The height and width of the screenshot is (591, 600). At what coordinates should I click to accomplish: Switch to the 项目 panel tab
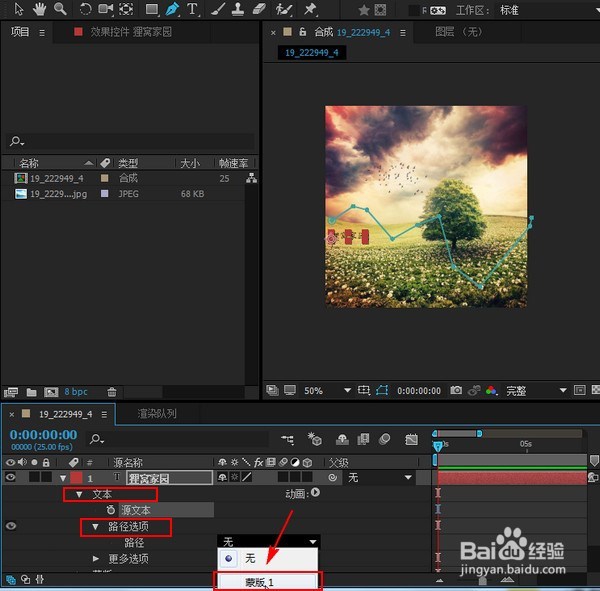[x=20, y=32]
